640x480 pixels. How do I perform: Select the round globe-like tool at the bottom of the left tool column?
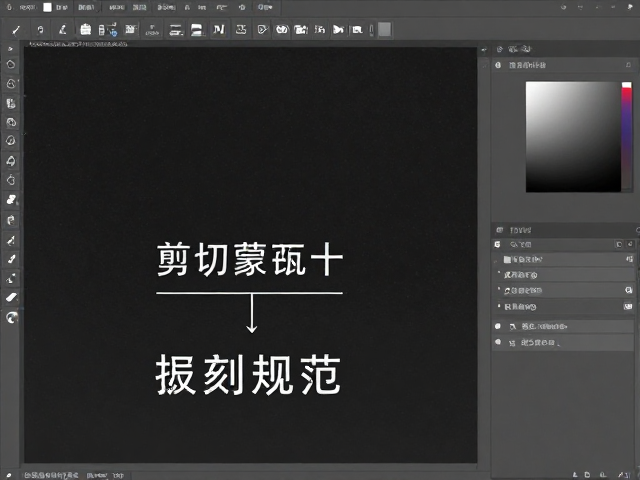(x=12, y=317)
